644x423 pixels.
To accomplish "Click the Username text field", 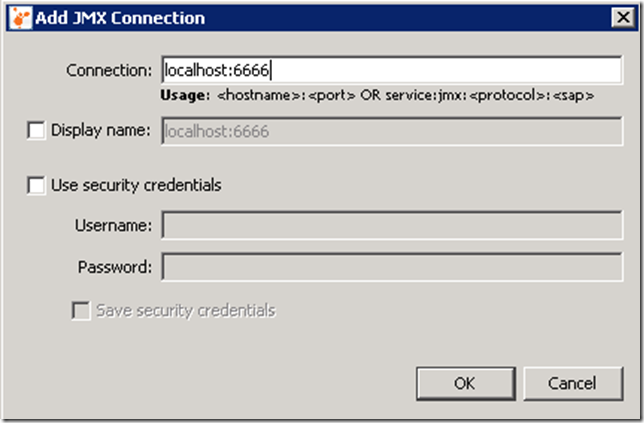I will (391, 226).
